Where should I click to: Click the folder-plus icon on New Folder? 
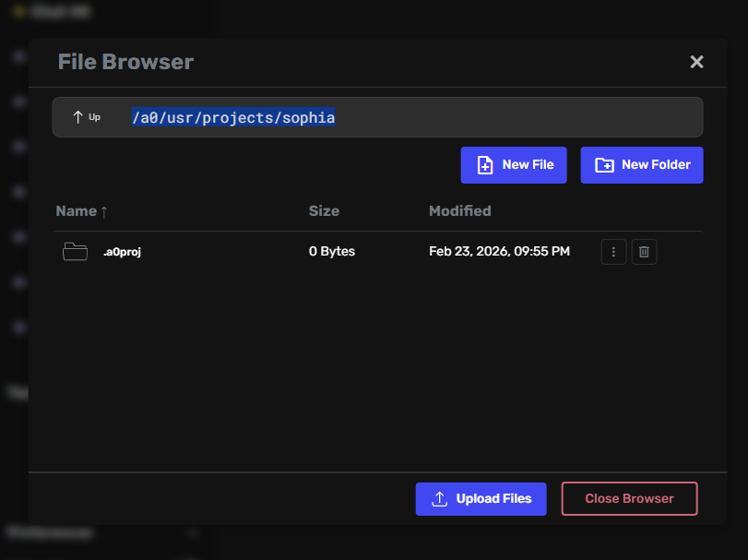tap(604, 165)
